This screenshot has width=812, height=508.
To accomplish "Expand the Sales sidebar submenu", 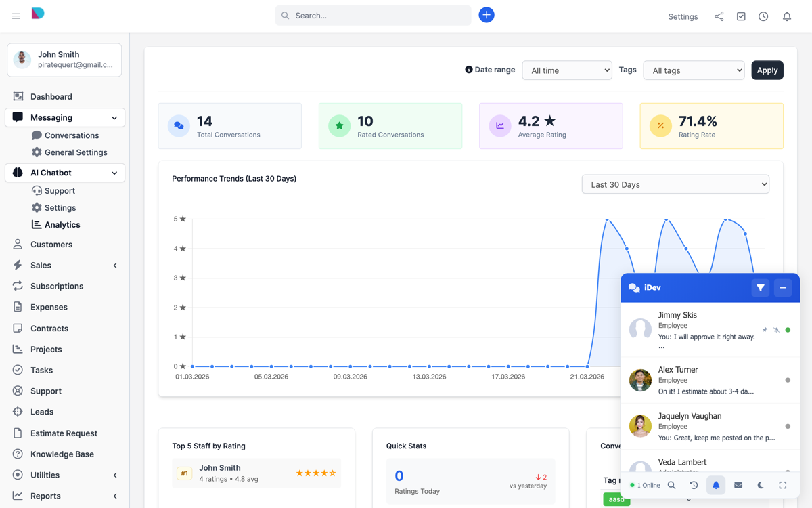I will pyautogui.click(x=115, y=266).
